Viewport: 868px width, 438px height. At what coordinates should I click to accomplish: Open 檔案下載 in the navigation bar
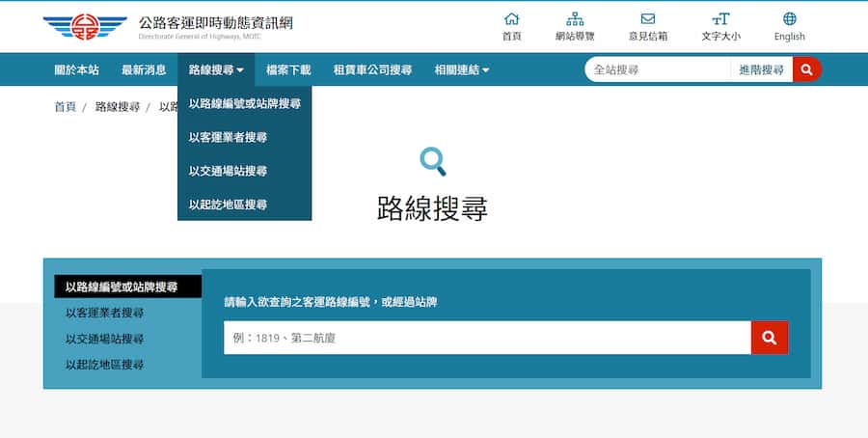pyautogui.click(x=288, y=69)
